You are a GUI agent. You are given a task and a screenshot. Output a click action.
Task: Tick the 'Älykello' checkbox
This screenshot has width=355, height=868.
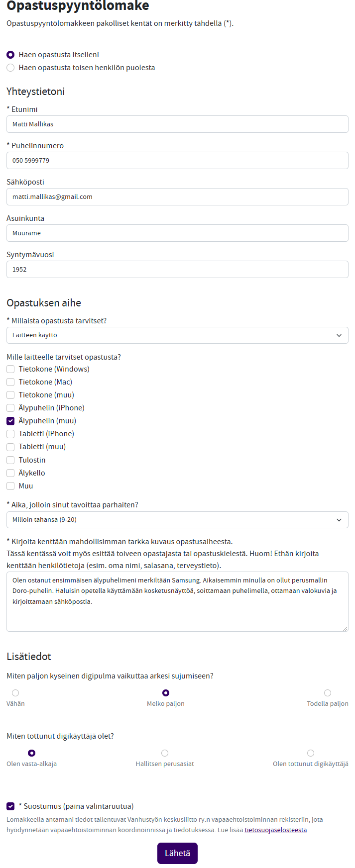pos(10,473)
